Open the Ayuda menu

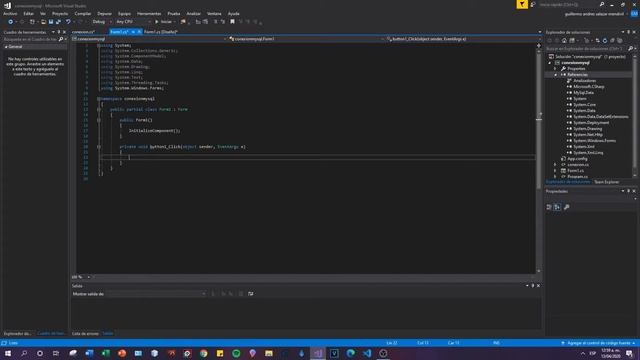click(x=233, y=13)
